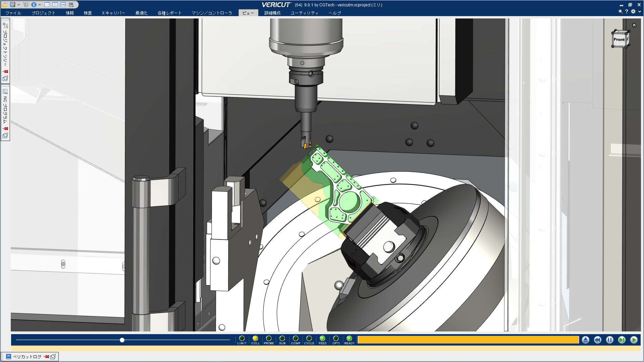Open the gear settings icon
The width and height of the screenshot is (644, 362).
coord(633,11)
